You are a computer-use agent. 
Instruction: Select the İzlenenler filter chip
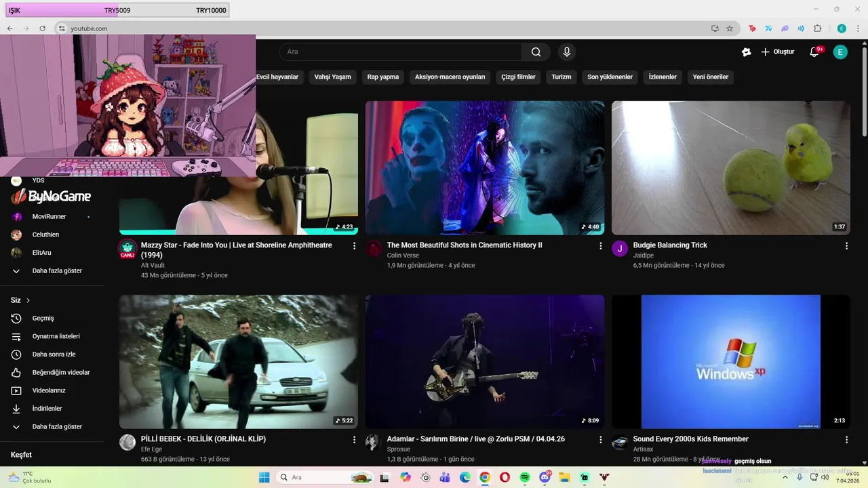click(x=663, y=77)
